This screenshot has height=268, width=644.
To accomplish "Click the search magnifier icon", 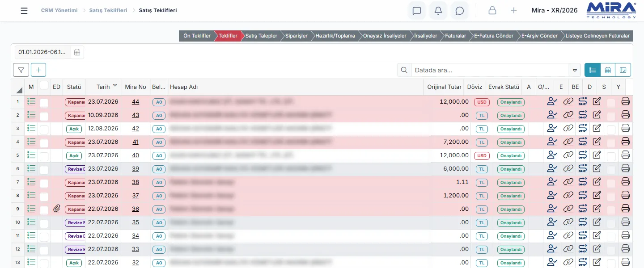I will point(404,70).
